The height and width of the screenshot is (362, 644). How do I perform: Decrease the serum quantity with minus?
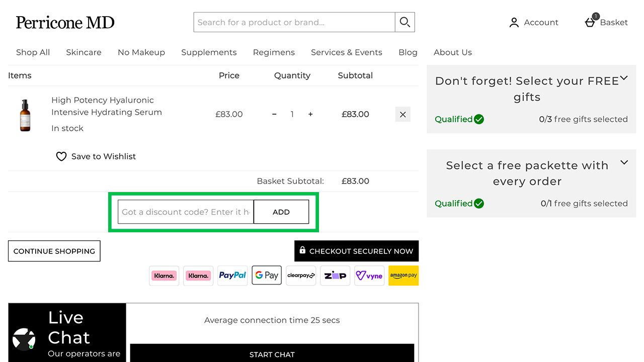click(x=274, y=114)
